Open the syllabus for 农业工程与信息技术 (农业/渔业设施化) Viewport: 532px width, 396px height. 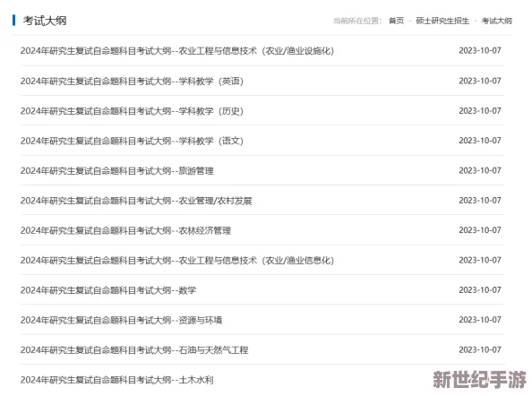[x=177, y=51]
